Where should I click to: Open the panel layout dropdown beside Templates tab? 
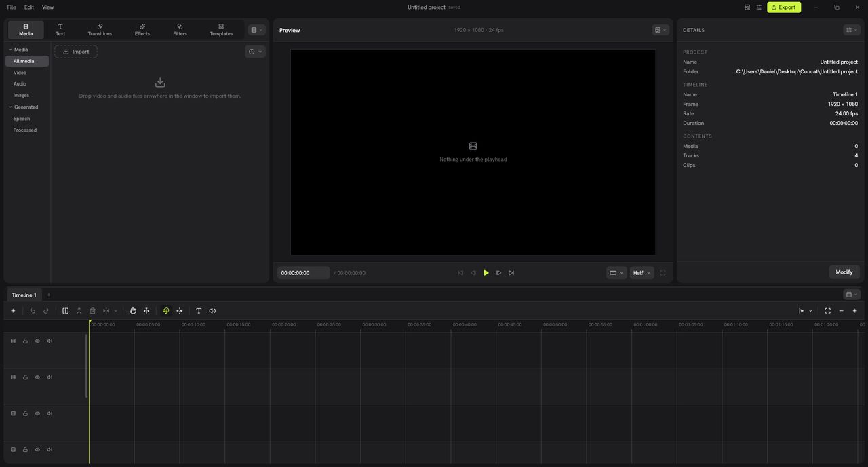[x=256, y=30]
